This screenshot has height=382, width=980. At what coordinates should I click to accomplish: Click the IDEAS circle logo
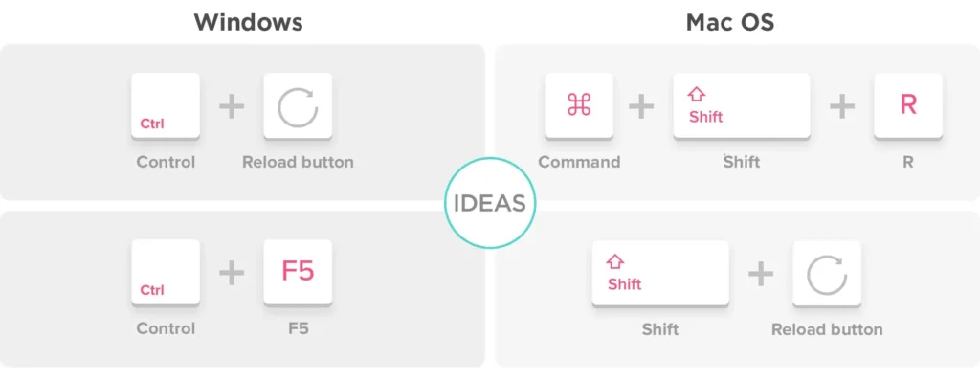(490, 203)
